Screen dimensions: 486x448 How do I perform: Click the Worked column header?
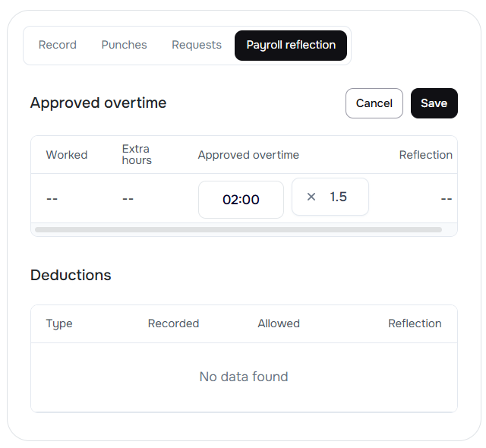(x=67, y=155)
